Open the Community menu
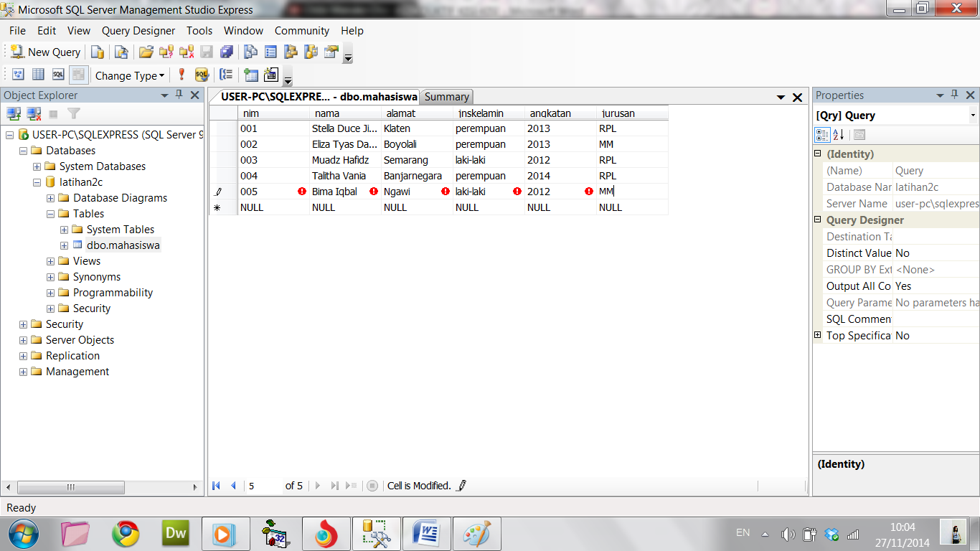 point(302,31)
